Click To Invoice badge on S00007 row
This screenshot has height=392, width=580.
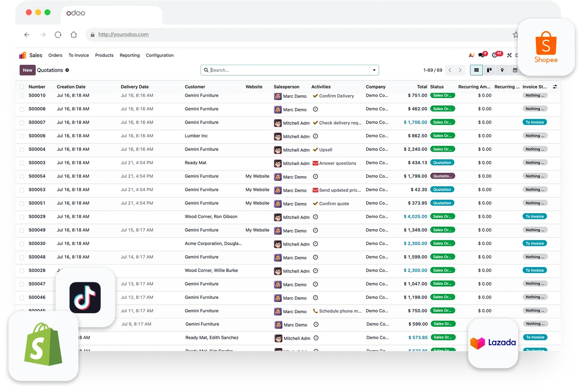[x=535, y=122]
